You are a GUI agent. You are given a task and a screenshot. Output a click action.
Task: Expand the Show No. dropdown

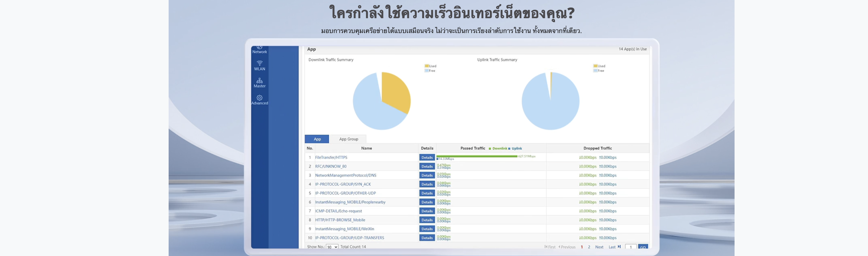(x=332, y=247)
